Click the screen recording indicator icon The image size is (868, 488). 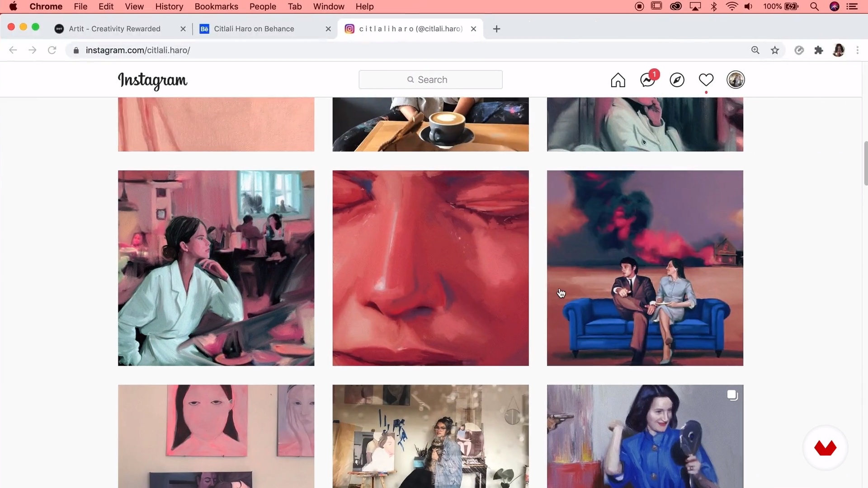[639, 6]
